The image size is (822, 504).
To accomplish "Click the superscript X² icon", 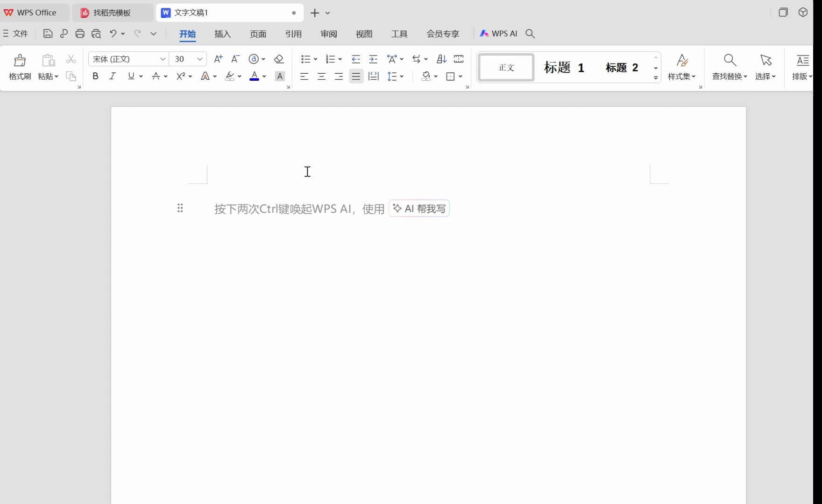I will tap(181, 76).
